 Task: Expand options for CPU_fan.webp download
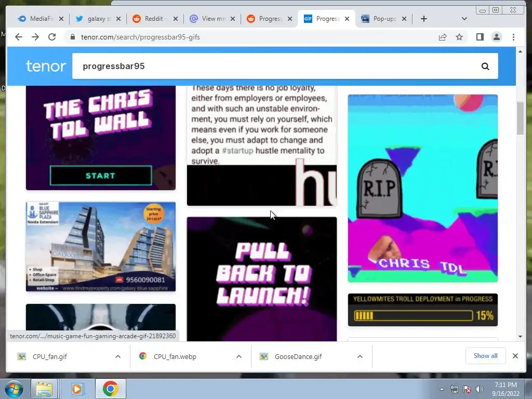[239, 356]
